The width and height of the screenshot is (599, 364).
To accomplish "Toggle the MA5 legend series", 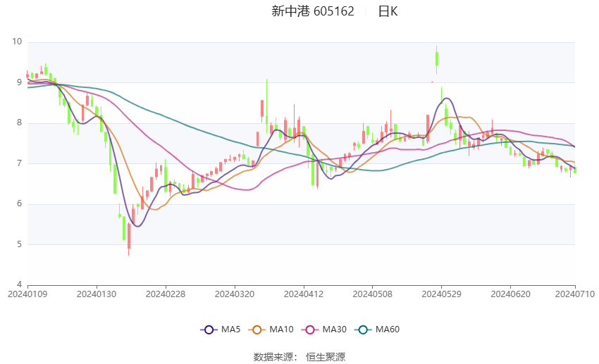I will [x=221, y=330].
